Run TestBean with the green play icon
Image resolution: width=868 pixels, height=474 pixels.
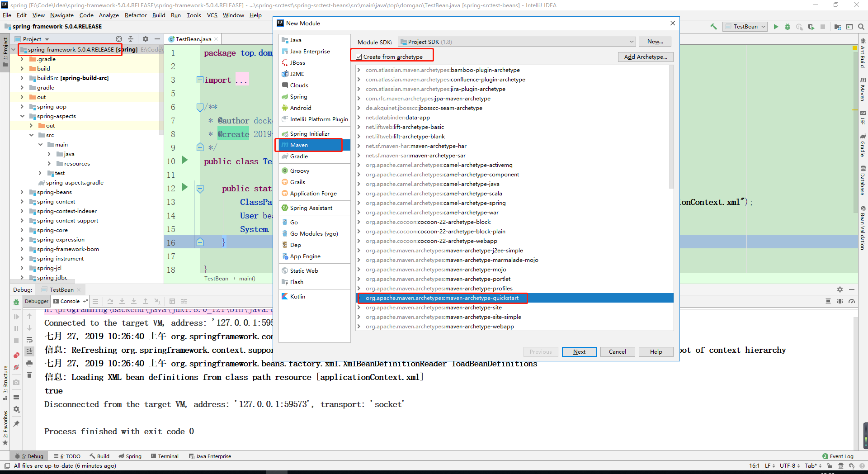(776, 27)
